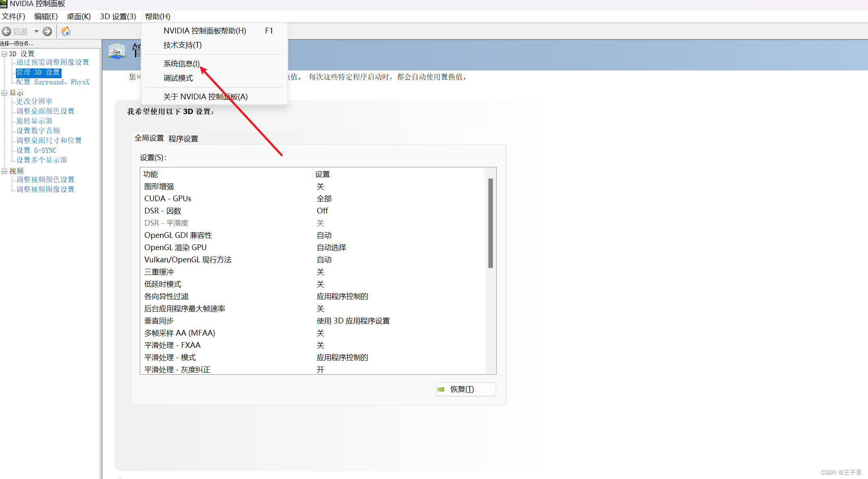868x479 pixels.
Task: Select the 后台应用程序最大帧速率 row
Action: [313, 309]
